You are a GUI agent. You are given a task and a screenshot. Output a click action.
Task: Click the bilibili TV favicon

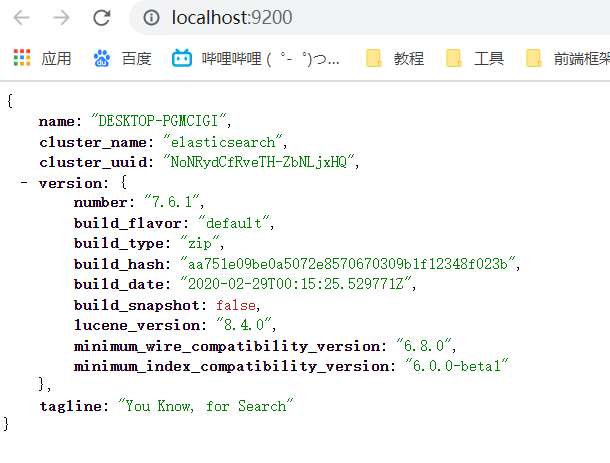click(x=182, y=58)
